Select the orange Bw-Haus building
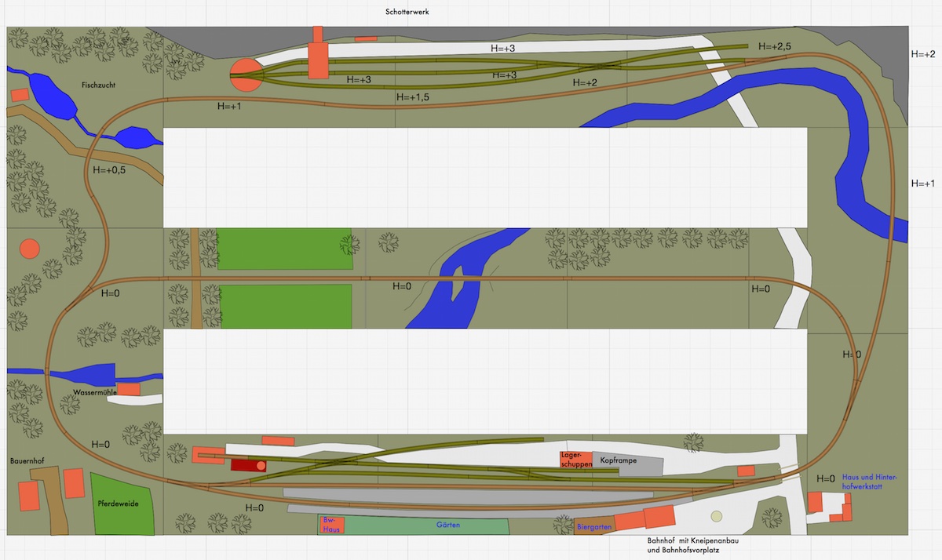The image size is (942, 560). [332, 525]
